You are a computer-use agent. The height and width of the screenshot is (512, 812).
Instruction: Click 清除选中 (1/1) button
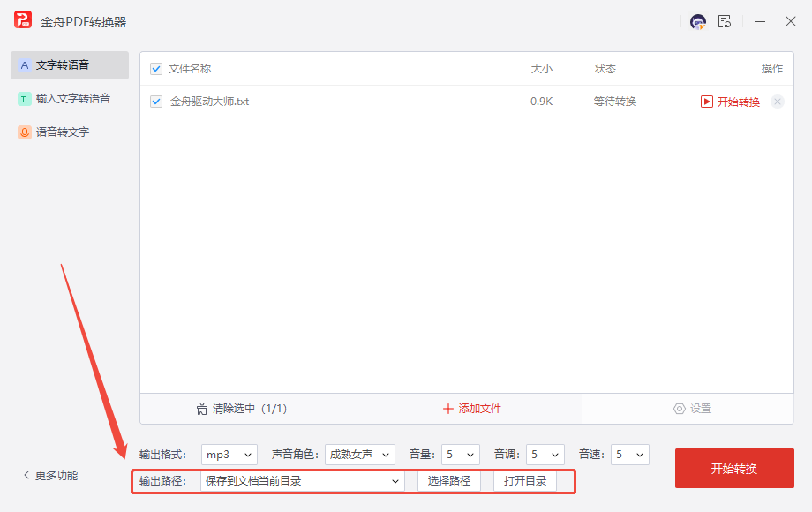(x=241, y=409)
